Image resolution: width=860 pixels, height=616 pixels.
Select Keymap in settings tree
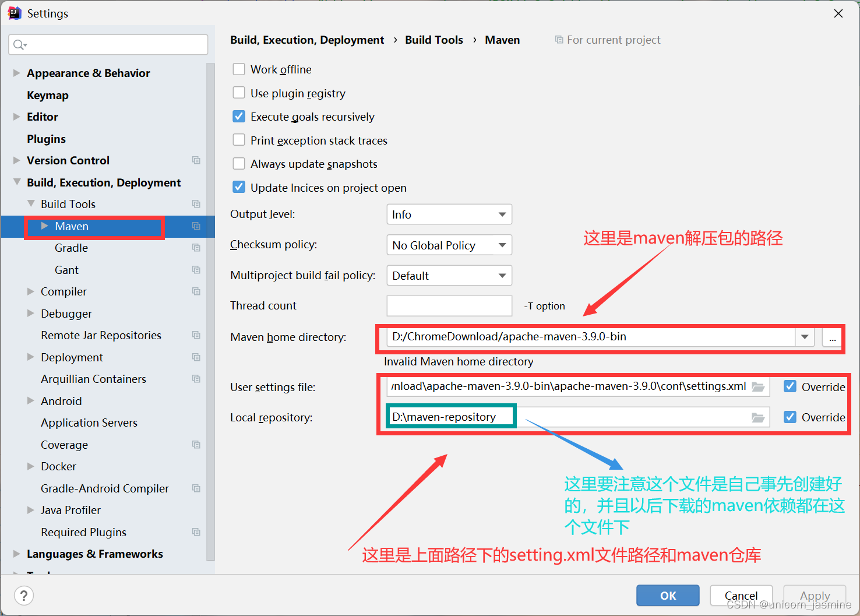click(x=48, y=95)
